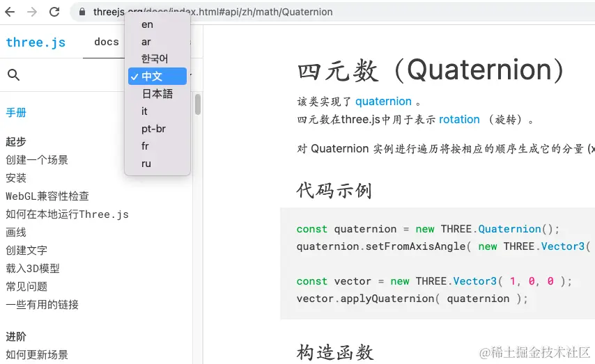Reload the page with the refresh icon
Viewport: 595px width, 364px height.
click(54, 12)
